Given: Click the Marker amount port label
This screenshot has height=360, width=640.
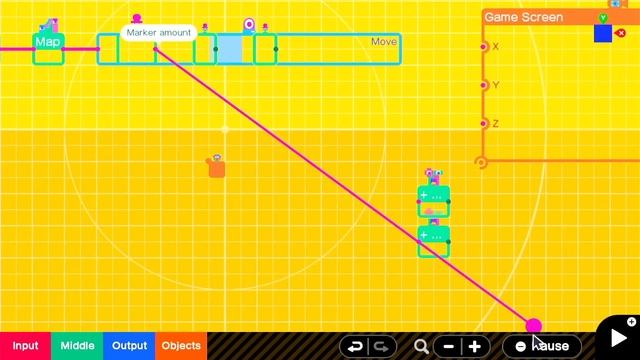Looking at the screenshot, I should tap(158, 33).
